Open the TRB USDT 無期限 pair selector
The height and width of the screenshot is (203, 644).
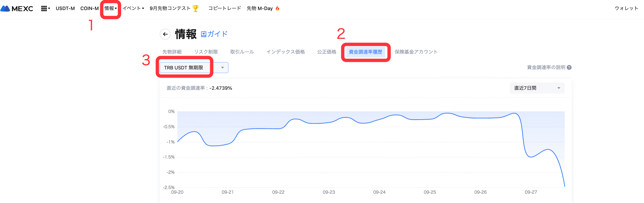point(194,68)
